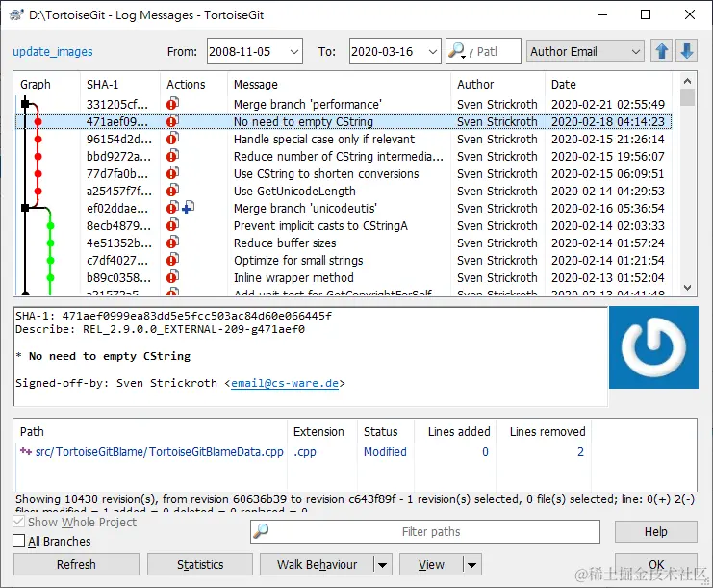Select 'Inline wrapper method' commit row
Screen dimensions: 713x588
[x=344, y=277]
